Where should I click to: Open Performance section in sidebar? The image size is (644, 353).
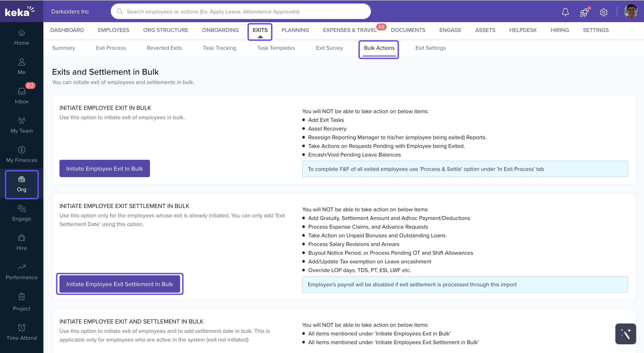pos(21,272)
